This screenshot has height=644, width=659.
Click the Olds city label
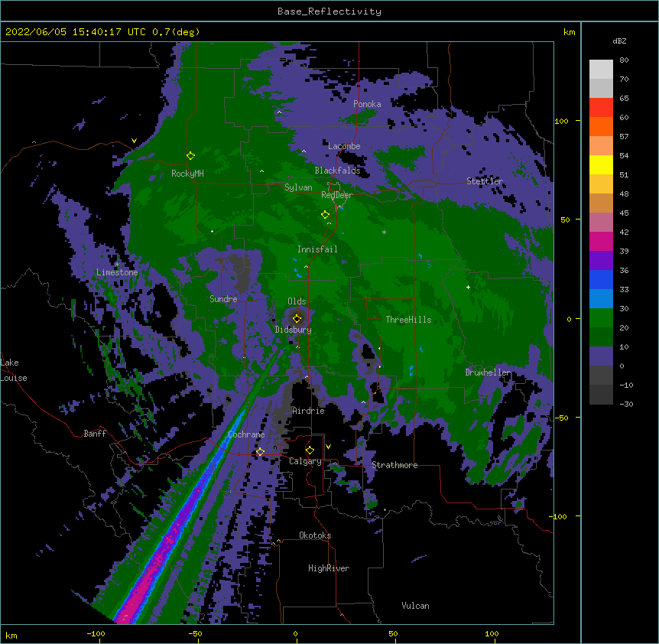[297, 301]
